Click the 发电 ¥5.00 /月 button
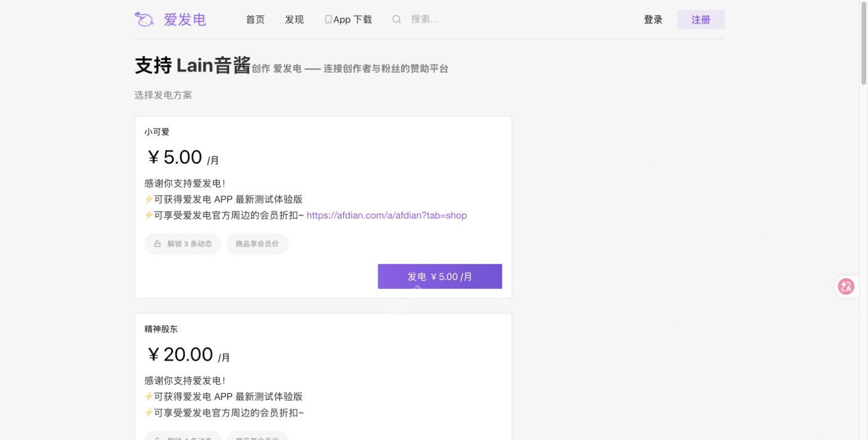 (440, 276)
